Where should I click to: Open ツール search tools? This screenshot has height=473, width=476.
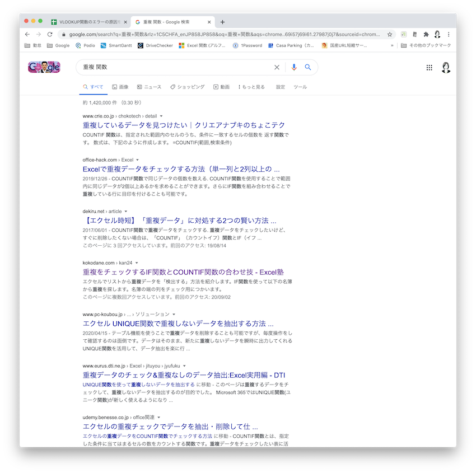tap(300, 87)
